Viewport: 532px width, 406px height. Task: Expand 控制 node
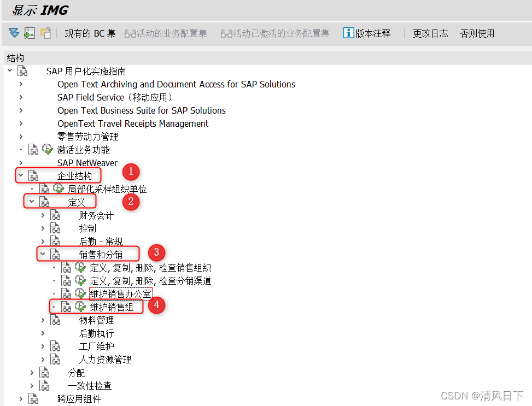click(43, 228)
